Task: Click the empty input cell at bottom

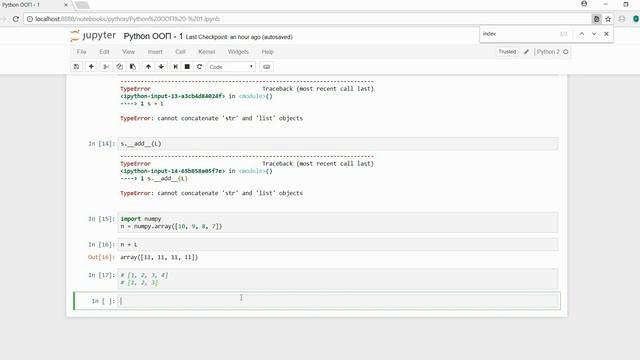Action: pos(338,301)
